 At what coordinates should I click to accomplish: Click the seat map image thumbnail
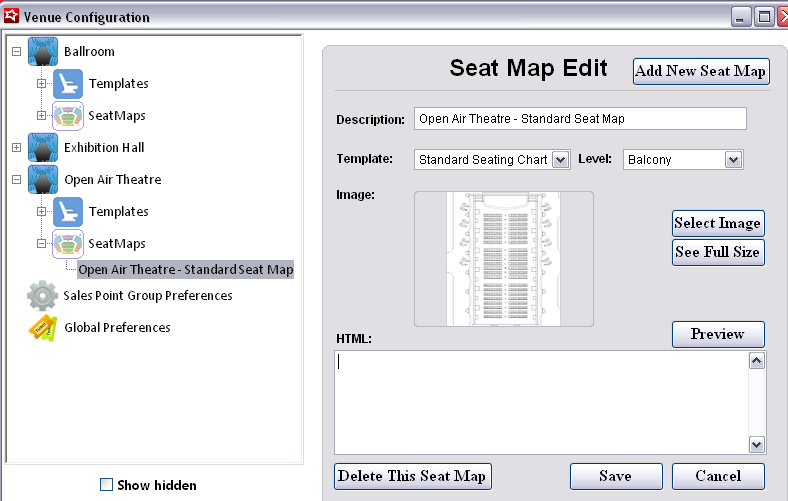504,259
